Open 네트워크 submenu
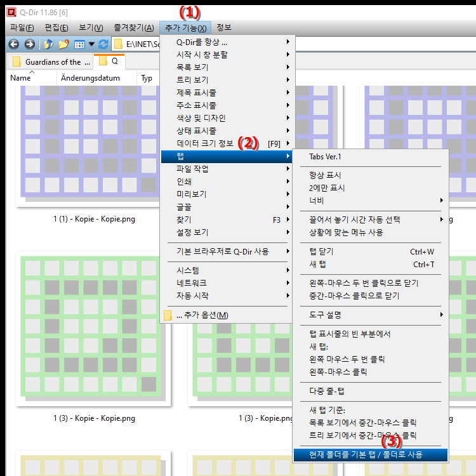The image size is (476, 476). [226, 283]
